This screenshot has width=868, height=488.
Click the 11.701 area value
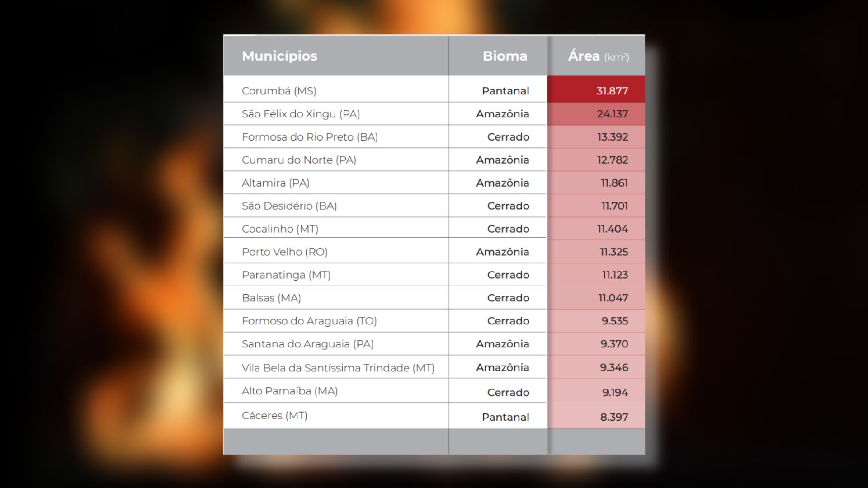click(614, 206)
